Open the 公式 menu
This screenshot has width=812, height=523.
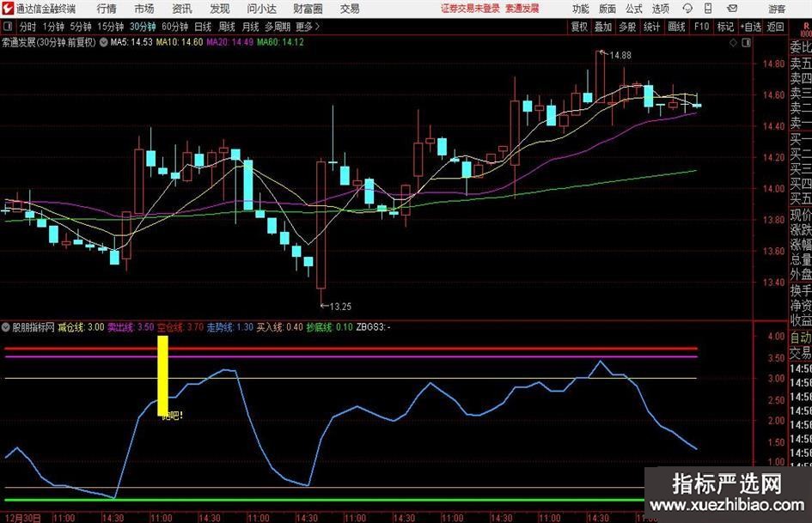[x=633, y=9]
